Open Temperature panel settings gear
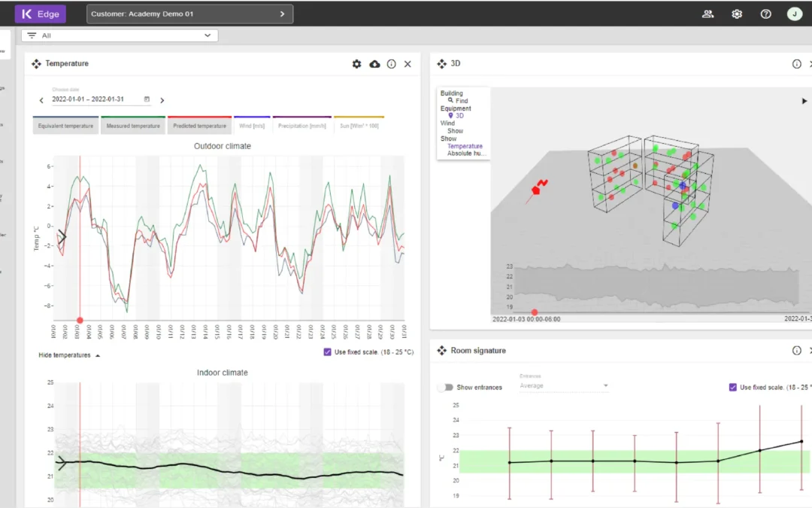Viewport: 812px width, 508px height. [356, 64]
